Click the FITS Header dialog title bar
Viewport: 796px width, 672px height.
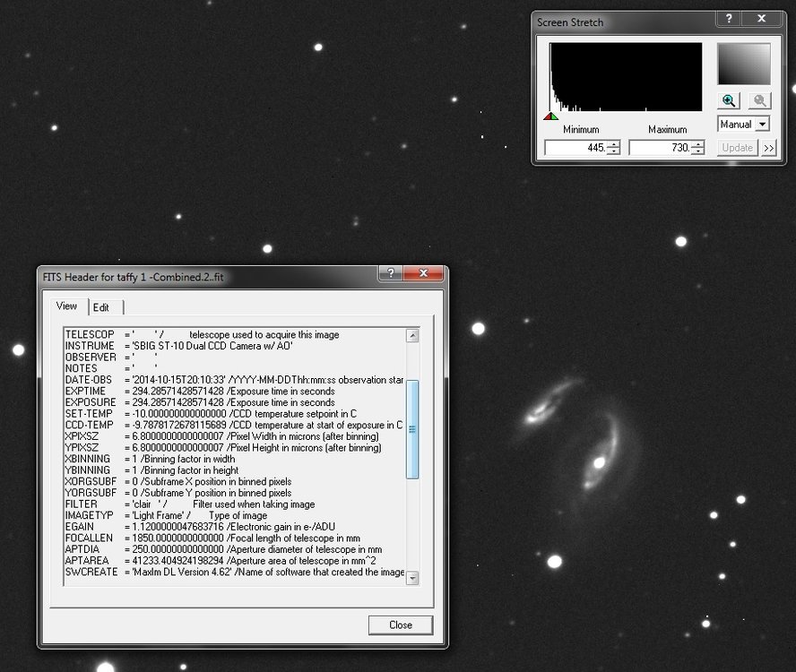(208, 277)
